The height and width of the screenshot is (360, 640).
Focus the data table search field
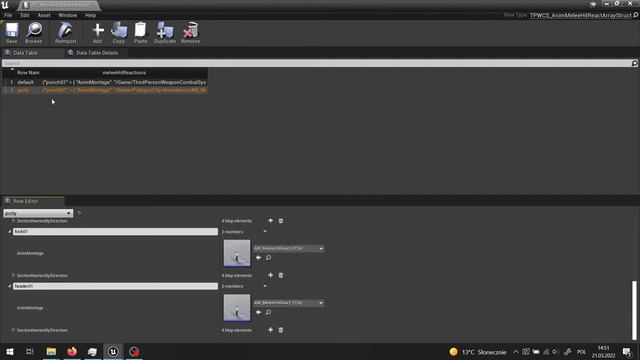click(316, 63)
